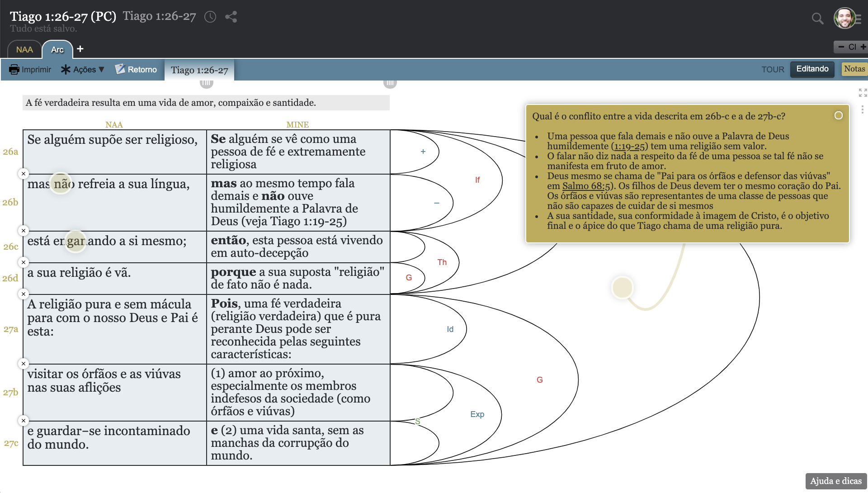This screenshot has height=493, width=868.
Task: Open search with magnifier icon
Action: [x=817, y=18]
